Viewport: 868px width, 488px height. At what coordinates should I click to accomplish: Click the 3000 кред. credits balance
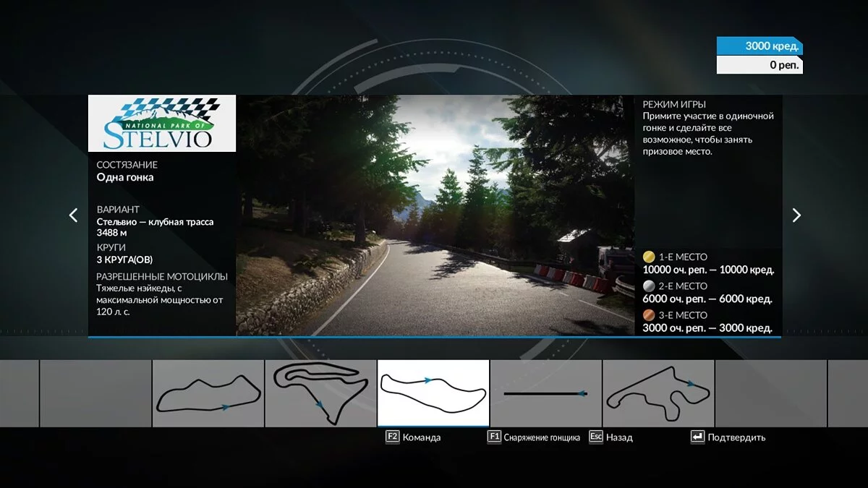coord(759,46)
